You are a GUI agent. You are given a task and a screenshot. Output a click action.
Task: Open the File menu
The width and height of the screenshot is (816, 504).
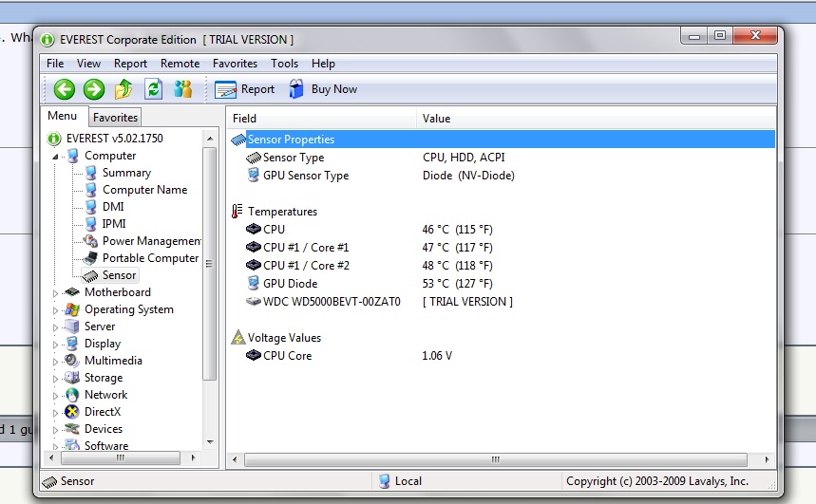pyautogui.click(x=55, y=64)
